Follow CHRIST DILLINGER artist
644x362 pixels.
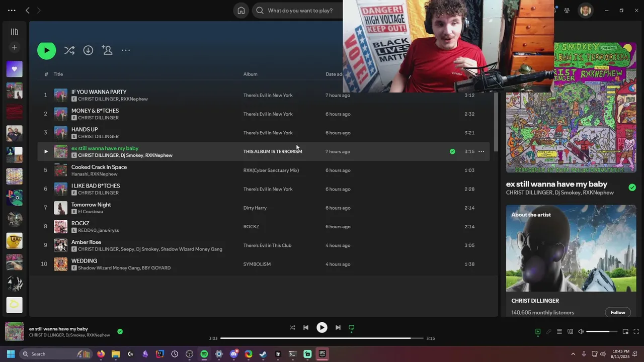point(618,312)
